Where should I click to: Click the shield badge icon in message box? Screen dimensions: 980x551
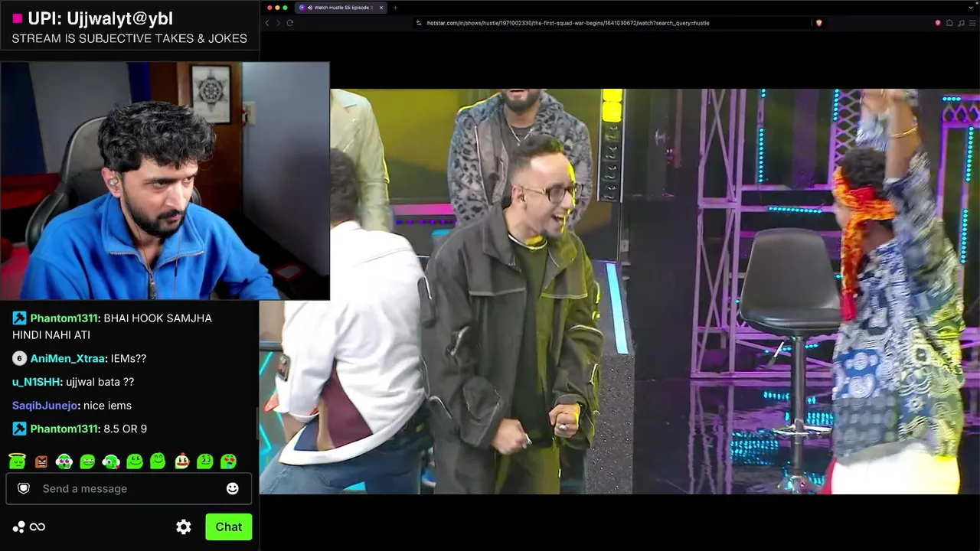[x=24, y=488]
